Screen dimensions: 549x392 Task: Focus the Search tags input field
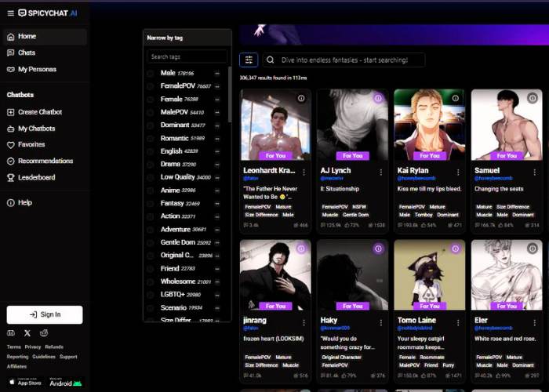(187, 56)
